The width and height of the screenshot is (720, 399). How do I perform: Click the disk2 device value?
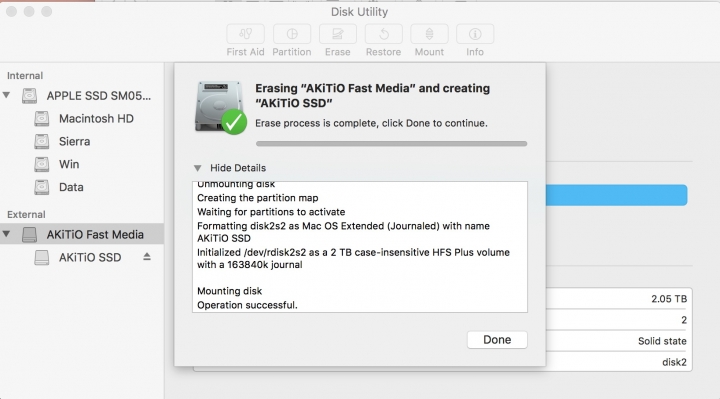pos(674,362)
